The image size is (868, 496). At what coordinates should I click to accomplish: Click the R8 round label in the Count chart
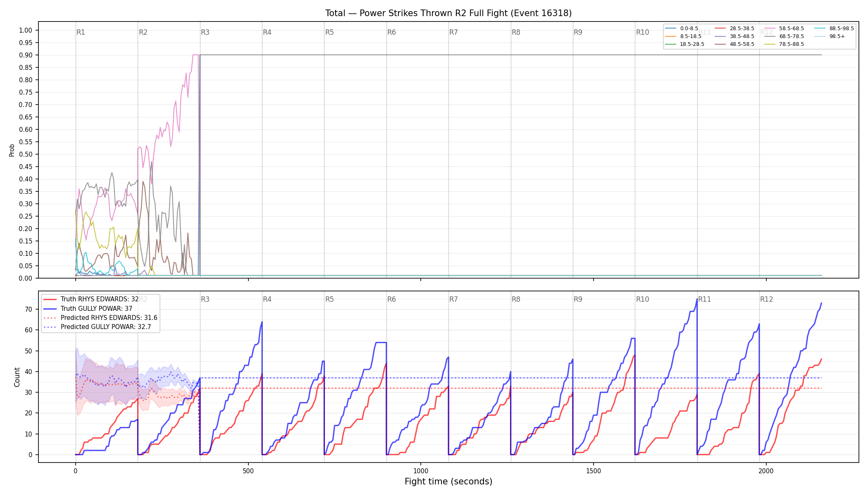516,299
